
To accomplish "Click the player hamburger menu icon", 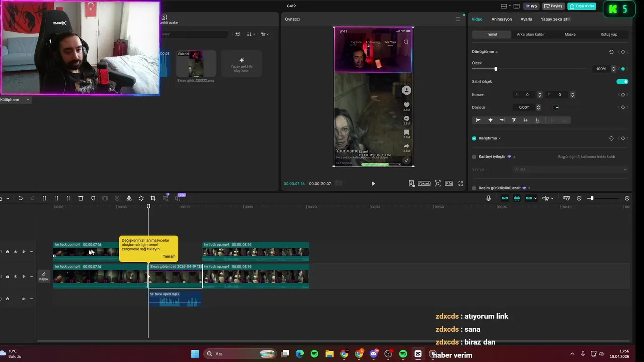I will tap(458, 19).
